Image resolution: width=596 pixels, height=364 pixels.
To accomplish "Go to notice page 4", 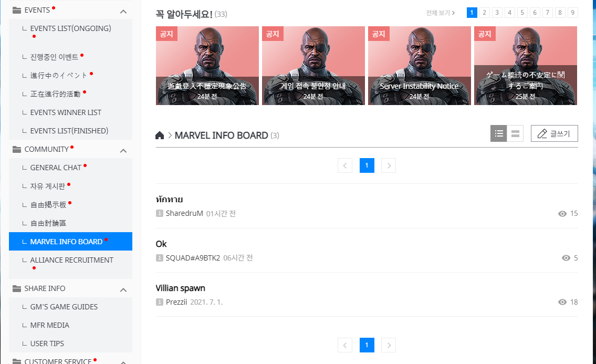I will [510, 13].
